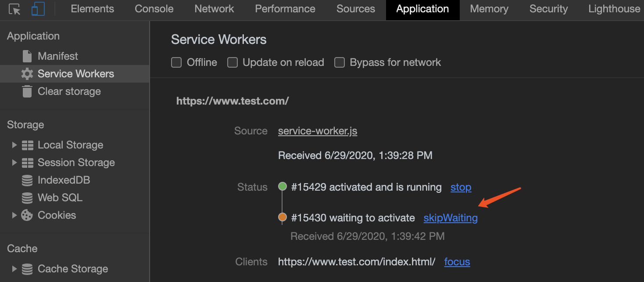This screenshot has height=282, width=644.
Task: Open the Manifest file icon
Action: click(x=27, y=56)
